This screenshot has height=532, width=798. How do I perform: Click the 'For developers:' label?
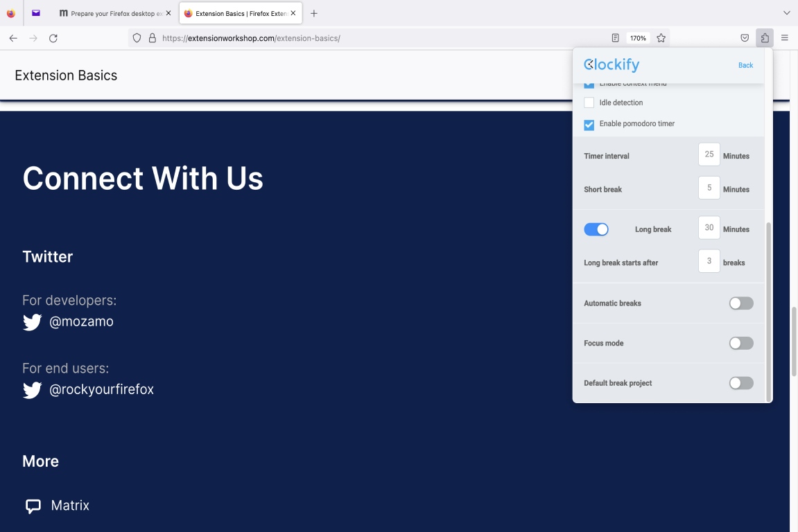69,301
